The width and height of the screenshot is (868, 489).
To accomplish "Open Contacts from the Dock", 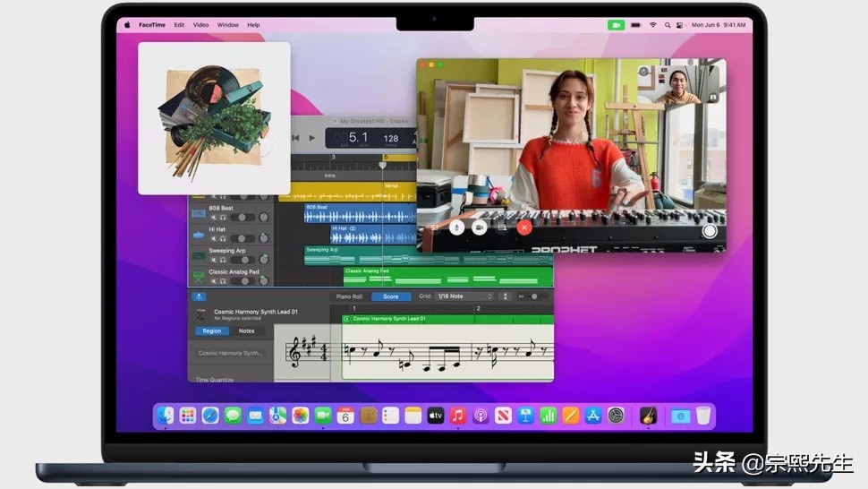I will 368,416.
